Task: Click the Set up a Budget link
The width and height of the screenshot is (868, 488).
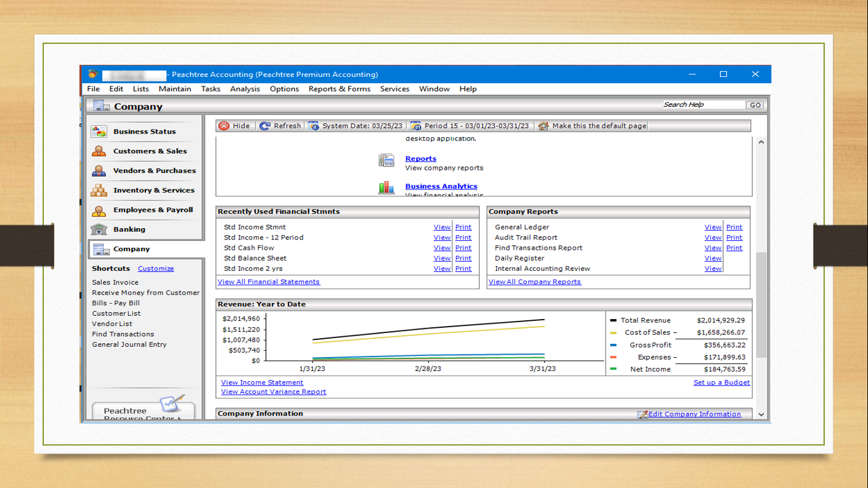Action: [x=722, y=383]
